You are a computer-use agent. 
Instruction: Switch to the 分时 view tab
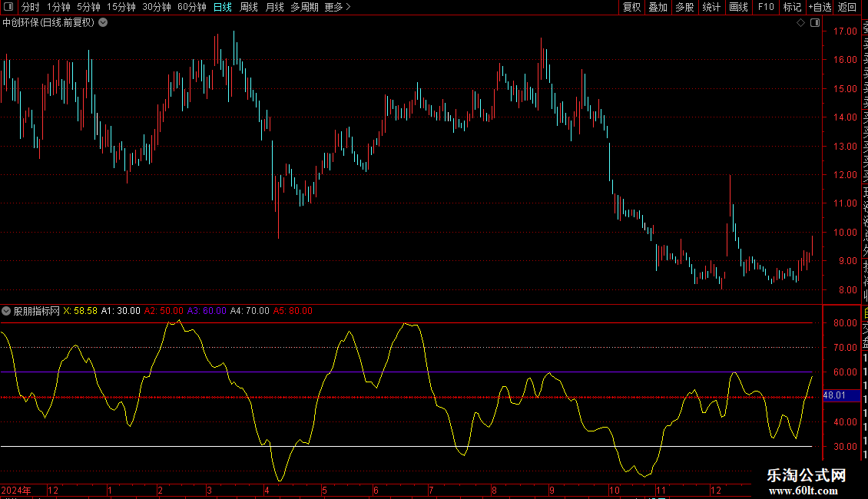[31, 7]
